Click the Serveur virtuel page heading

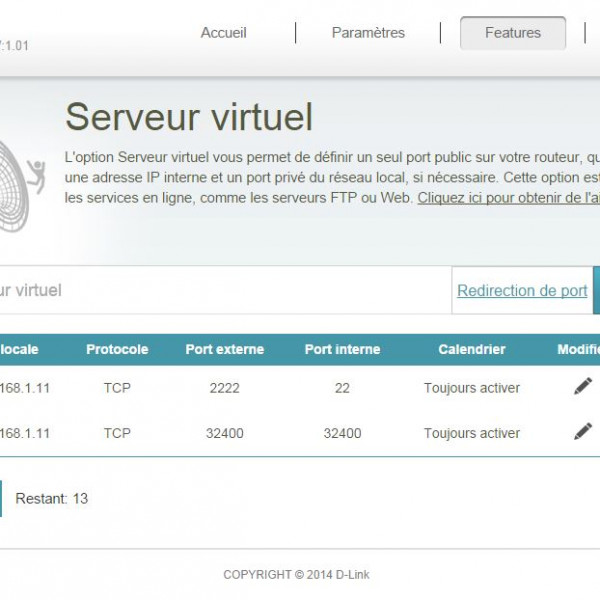click(x=189, y=117)
